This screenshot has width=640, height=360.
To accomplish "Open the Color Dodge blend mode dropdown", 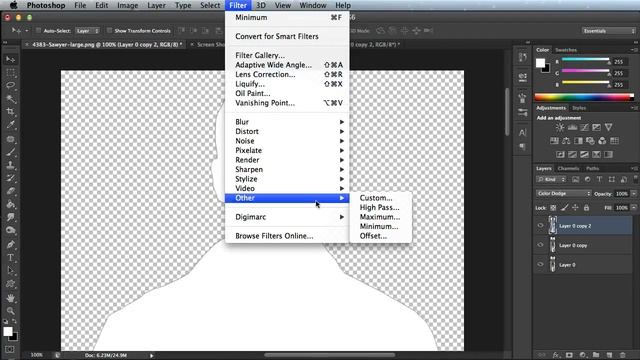I will [x=563, y=193].
